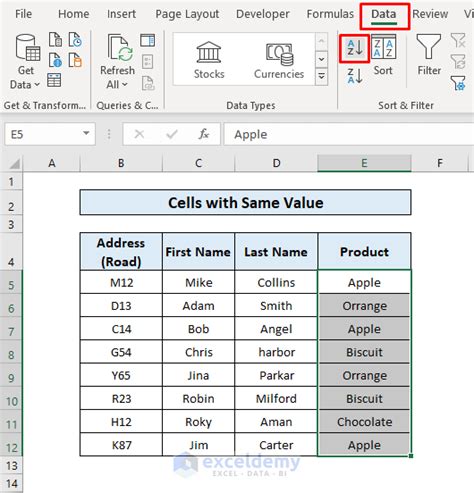
Task: Select column D header
Action: (276, 163)
